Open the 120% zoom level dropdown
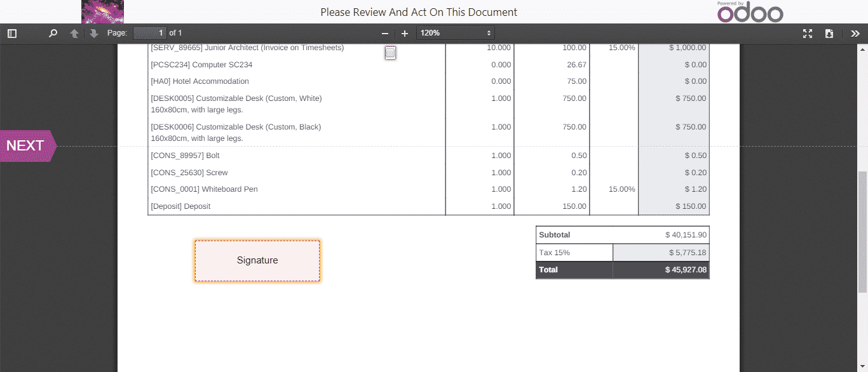Viewport: 868px width, 372px height. (x=455, y=33)
